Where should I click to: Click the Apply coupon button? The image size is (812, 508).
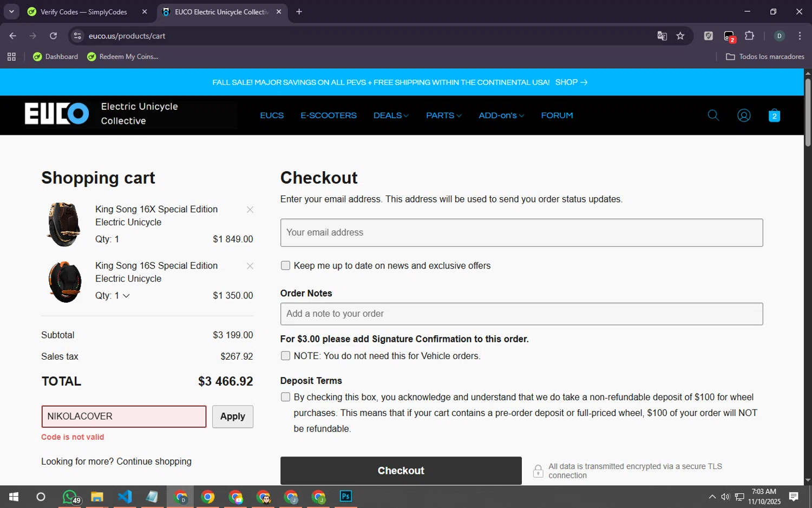coord(233,416)
